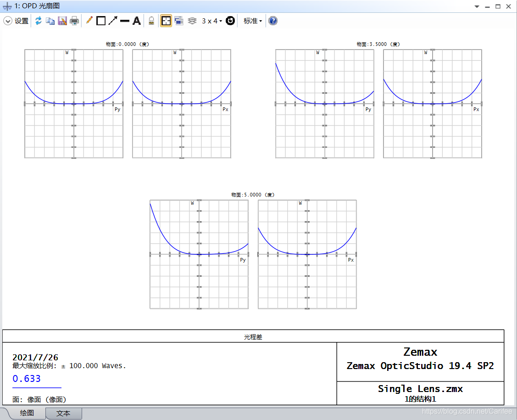Toggle the window lock icon
This screenshot has height=420, width=517.
click(x=151, y=21)
